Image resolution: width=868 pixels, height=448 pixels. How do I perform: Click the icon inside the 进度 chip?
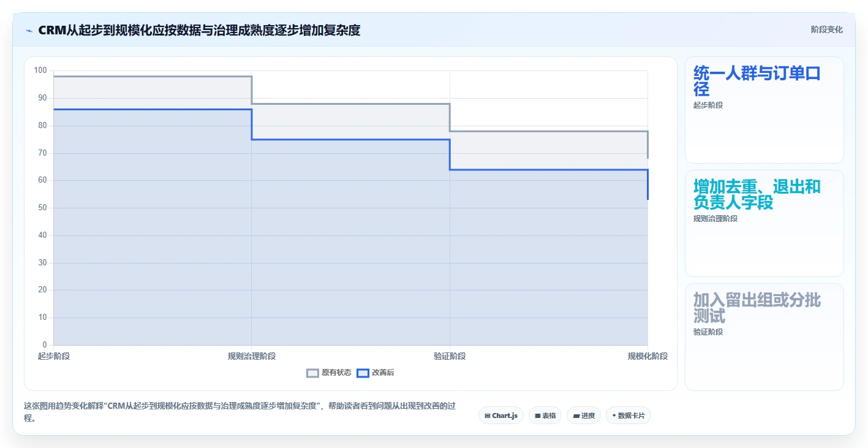(576, 416)
